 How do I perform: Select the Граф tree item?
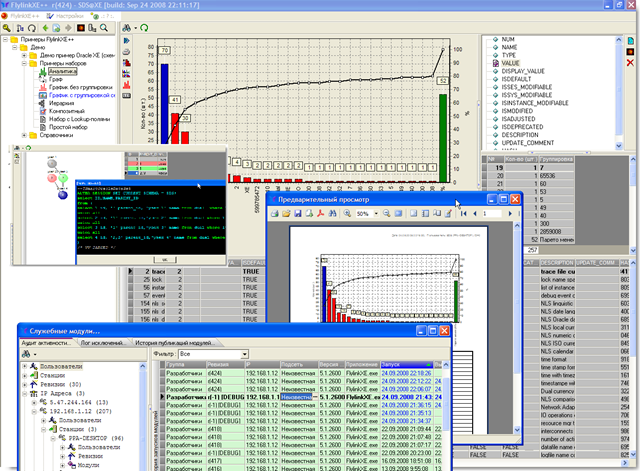tap(56, 79)
